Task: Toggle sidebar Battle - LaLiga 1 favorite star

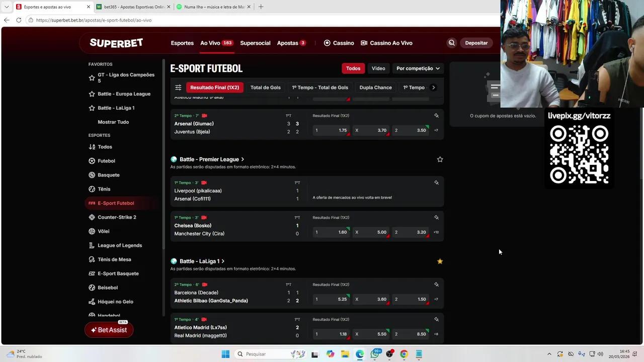Action: [x=92, y=108]
